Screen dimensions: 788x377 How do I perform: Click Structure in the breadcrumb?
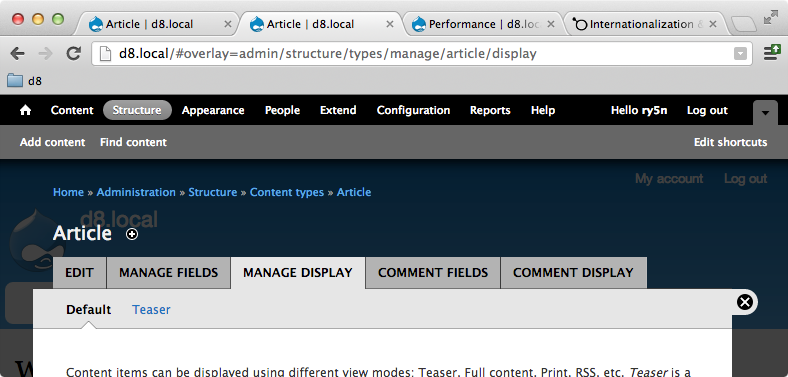click(x=213, y=192)
